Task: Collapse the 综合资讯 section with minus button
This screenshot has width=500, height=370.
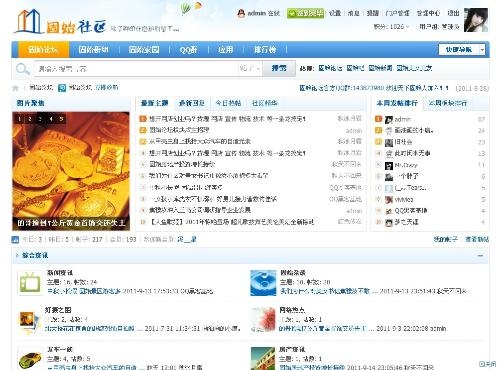Action: coord(480,256)
